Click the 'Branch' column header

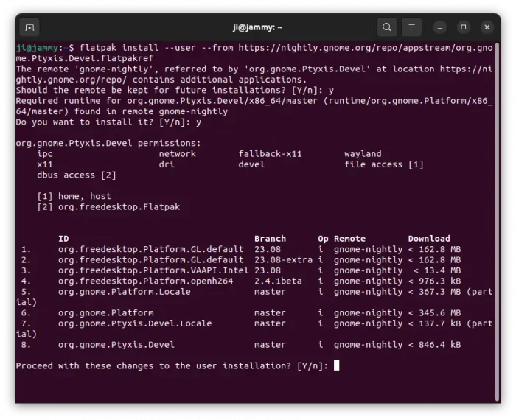tap(270, 239)
